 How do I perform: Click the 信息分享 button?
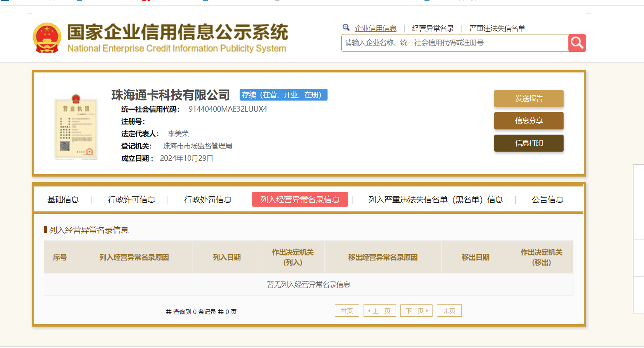coord(529,121)
